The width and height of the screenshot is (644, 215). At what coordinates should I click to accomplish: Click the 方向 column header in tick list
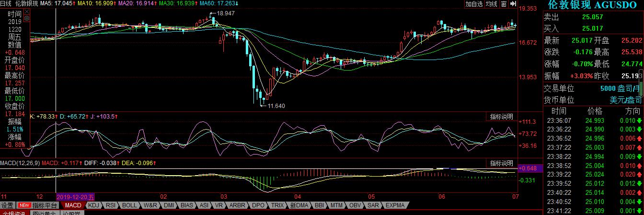[x=632, y=111]
